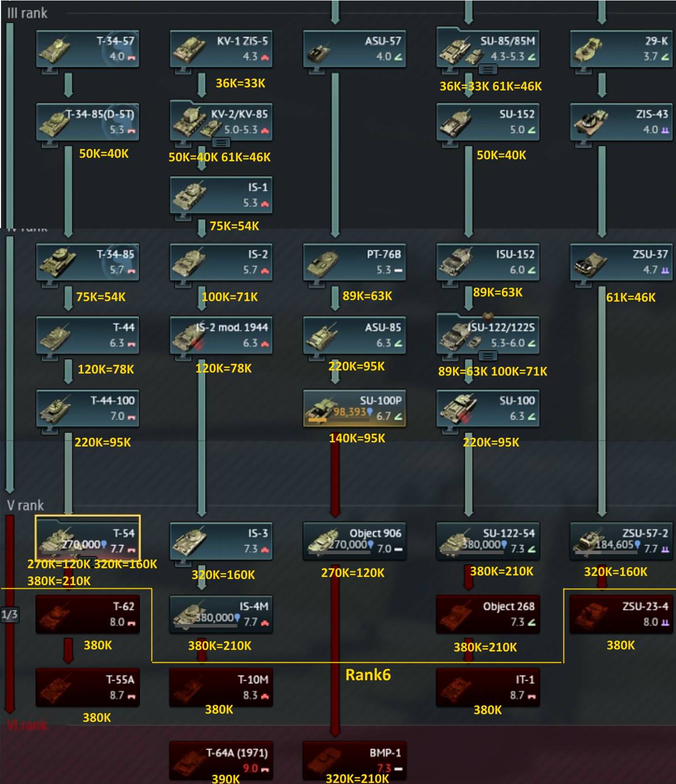676x784 pixels.
Task: Pick the locked T-55A tank
Action: pos(87,687)
